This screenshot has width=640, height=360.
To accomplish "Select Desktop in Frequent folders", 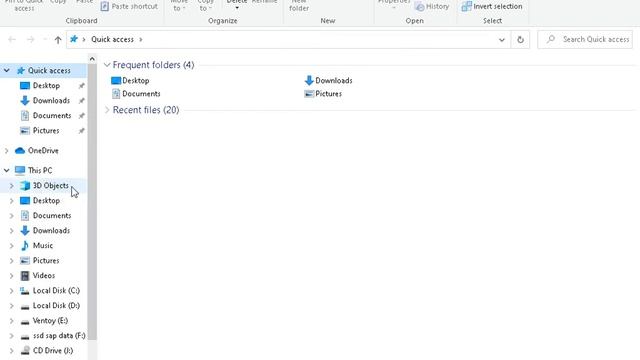I will [x=130, y=81].
